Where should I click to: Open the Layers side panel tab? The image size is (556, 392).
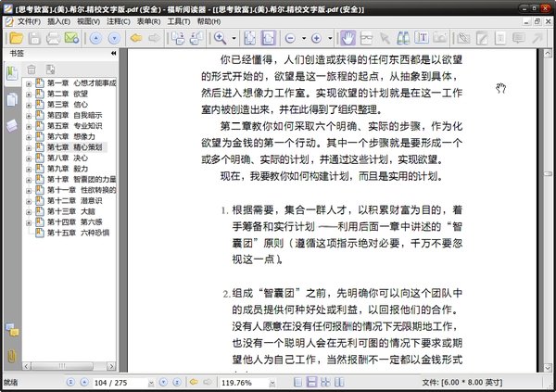click(x=12, y=125)
